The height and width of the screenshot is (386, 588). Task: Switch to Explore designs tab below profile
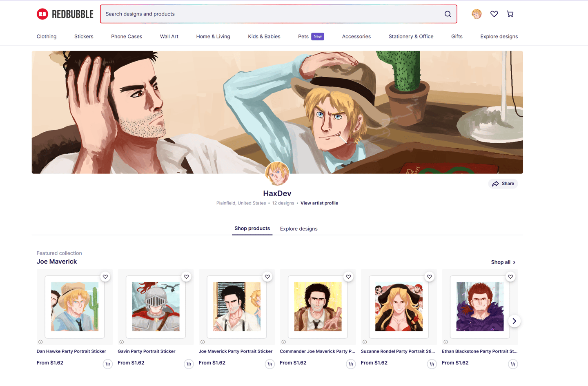point(298,229)
